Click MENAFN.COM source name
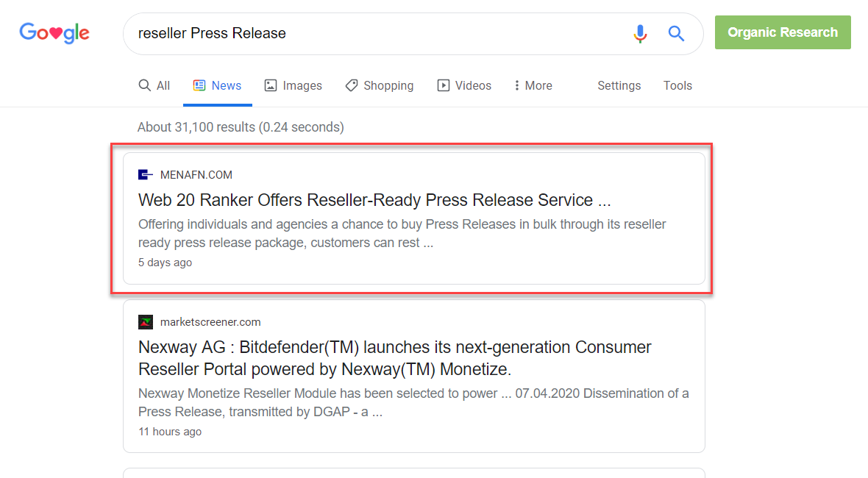Screen dimensions: 868x478 (196, 175)
